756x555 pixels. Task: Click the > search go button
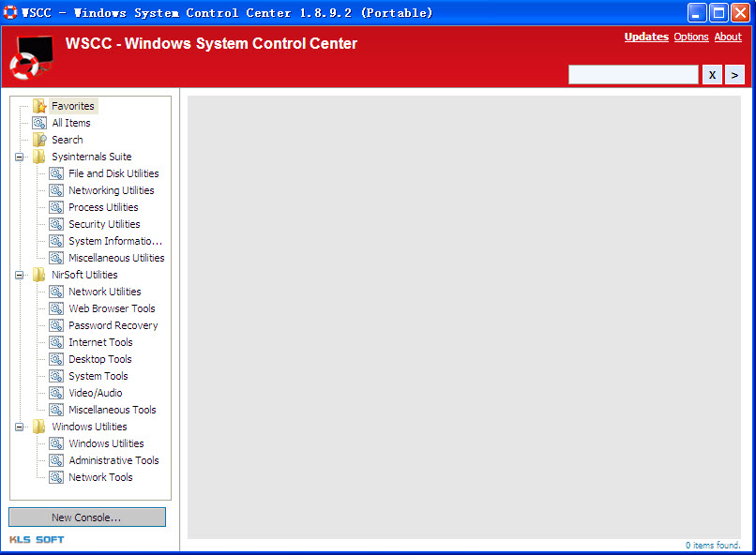734,75
